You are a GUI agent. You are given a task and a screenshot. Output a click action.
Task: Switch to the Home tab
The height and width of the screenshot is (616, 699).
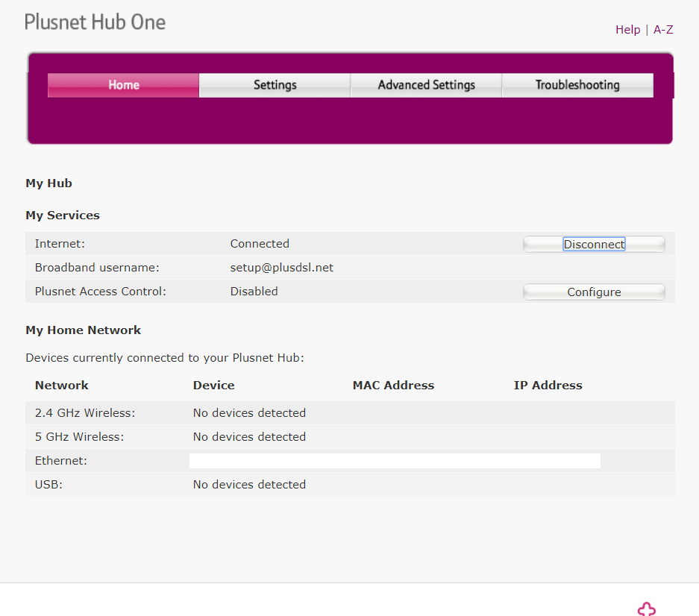pos(124,85)
